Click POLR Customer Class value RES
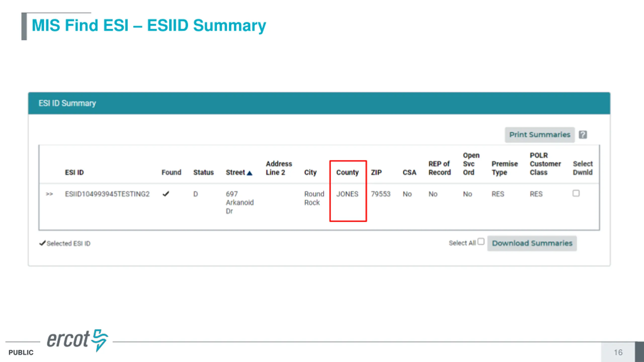The image size is (644, 362). pos(536,194)
